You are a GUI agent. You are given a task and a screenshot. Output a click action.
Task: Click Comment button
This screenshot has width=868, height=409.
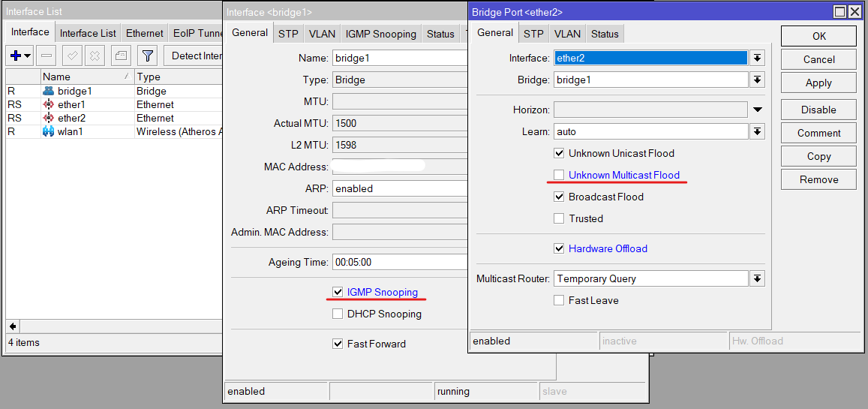point(818,133)
